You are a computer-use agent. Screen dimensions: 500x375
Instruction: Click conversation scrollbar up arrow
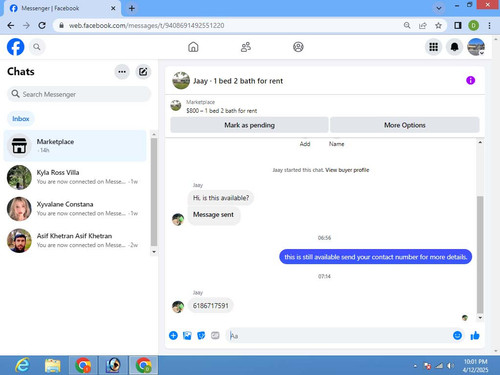[480, 142]
